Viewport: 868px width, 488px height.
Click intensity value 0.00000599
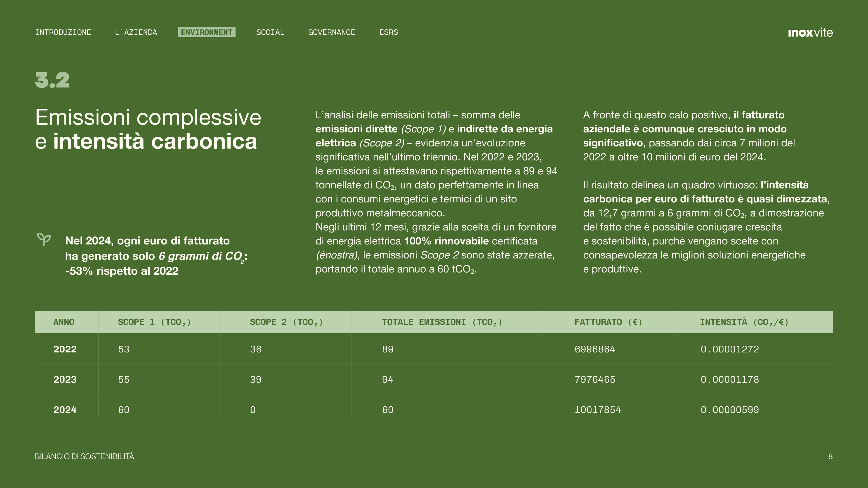point(730,410)
